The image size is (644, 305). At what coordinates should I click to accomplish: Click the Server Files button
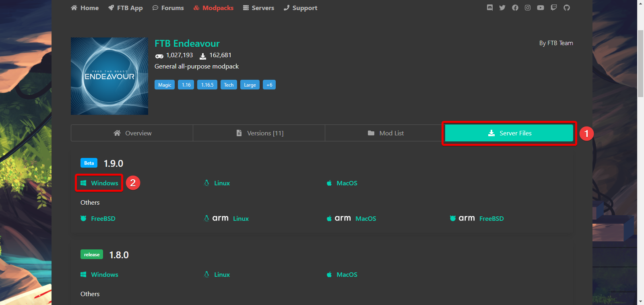tap(509, 133)
